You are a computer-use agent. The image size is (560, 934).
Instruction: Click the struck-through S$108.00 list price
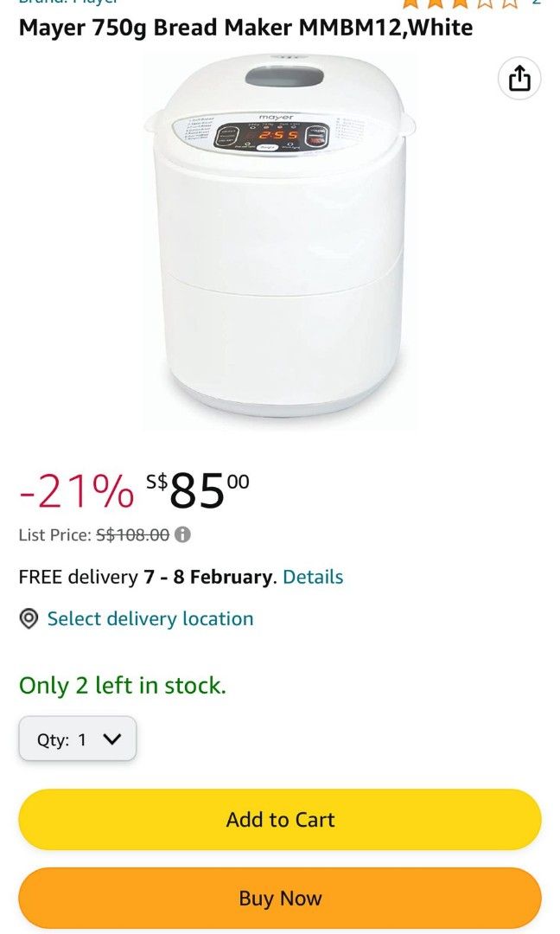click(132, 534)
